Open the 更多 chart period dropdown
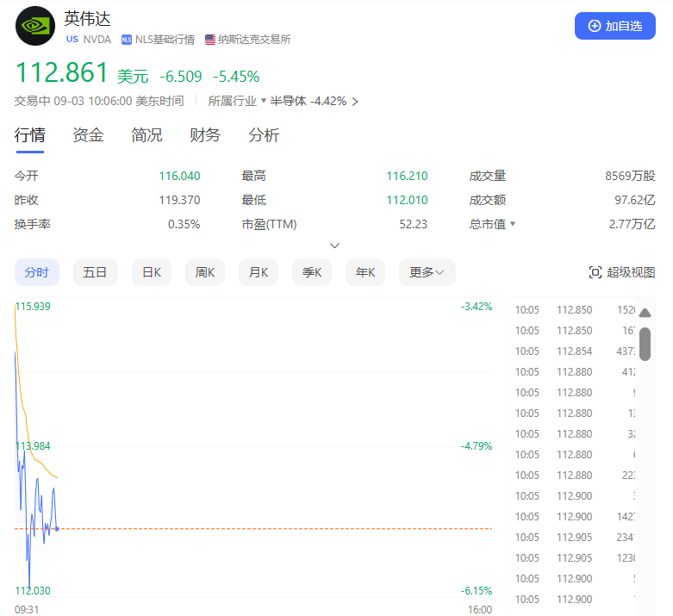Viewport: 673px width, 616px height. pyautogui.click(x=427, y=272)
